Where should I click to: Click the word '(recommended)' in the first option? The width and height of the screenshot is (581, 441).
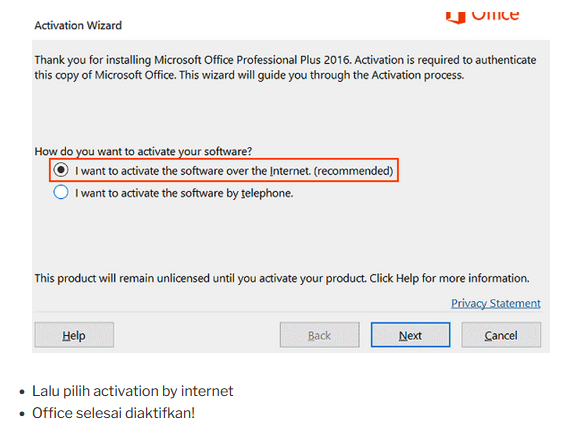(353, 171)
